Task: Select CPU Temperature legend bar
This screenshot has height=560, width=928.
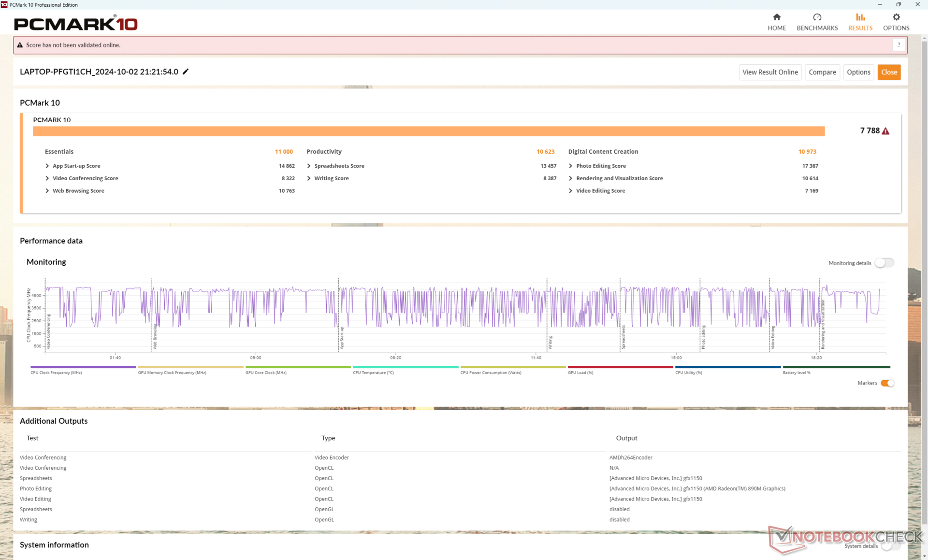Action: pos(406,367)
